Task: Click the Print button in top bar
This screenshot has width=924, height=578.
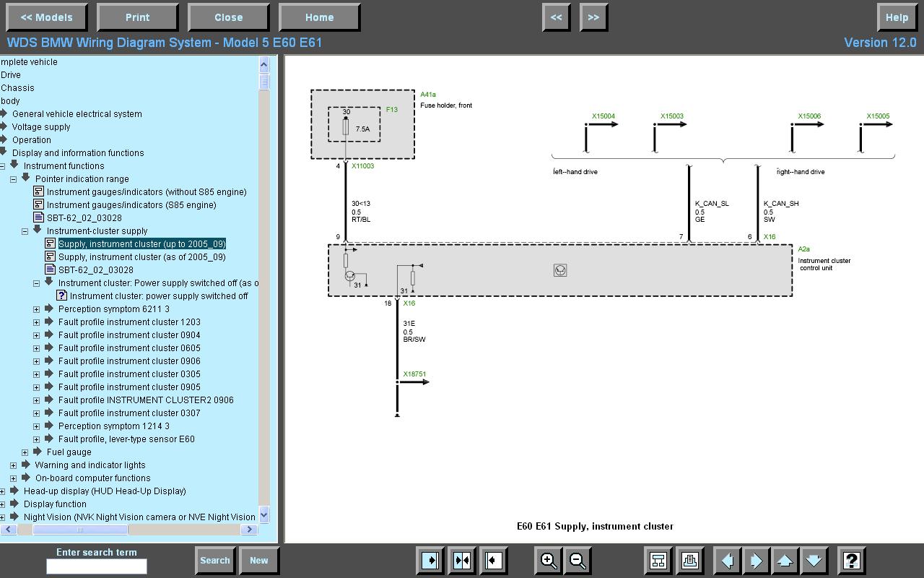Action: (x=137, y=17)
